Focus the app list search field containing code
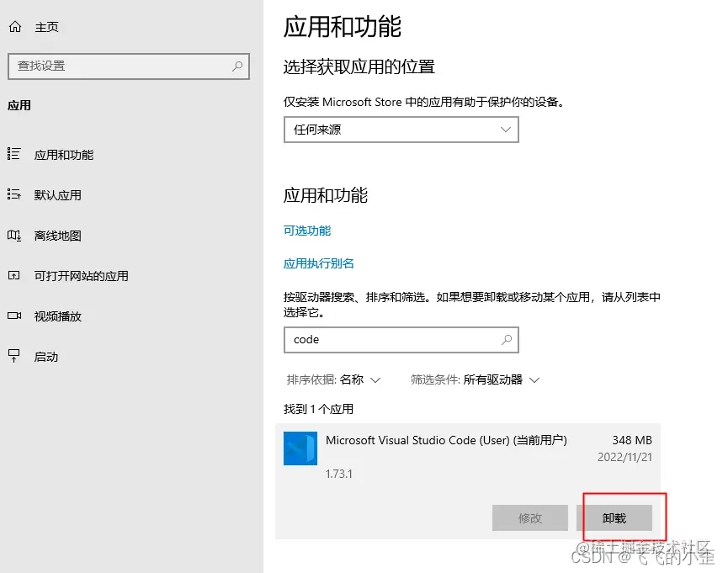Image resolution: width=728 pixels, height=573 pixels. point(401,339)
